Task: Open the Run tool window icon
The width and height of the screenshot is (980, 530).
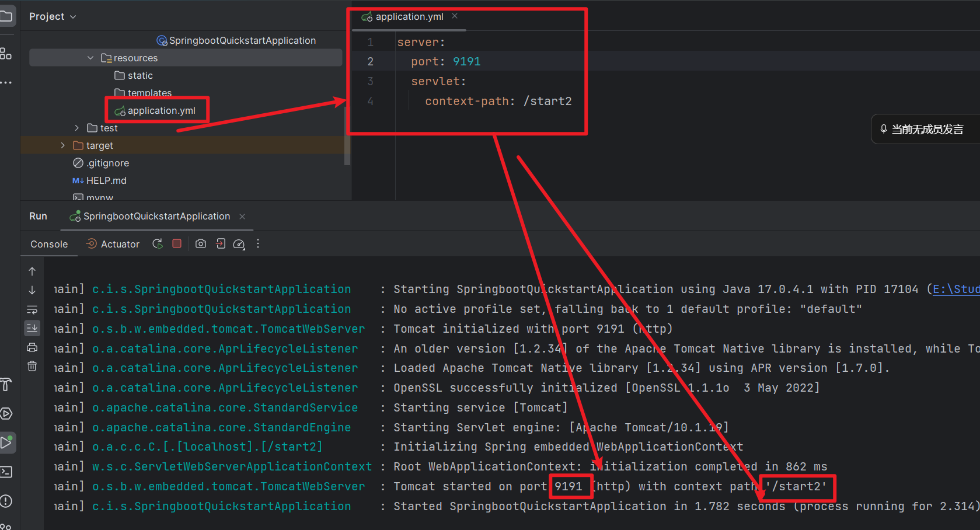Action: (6, 442)
